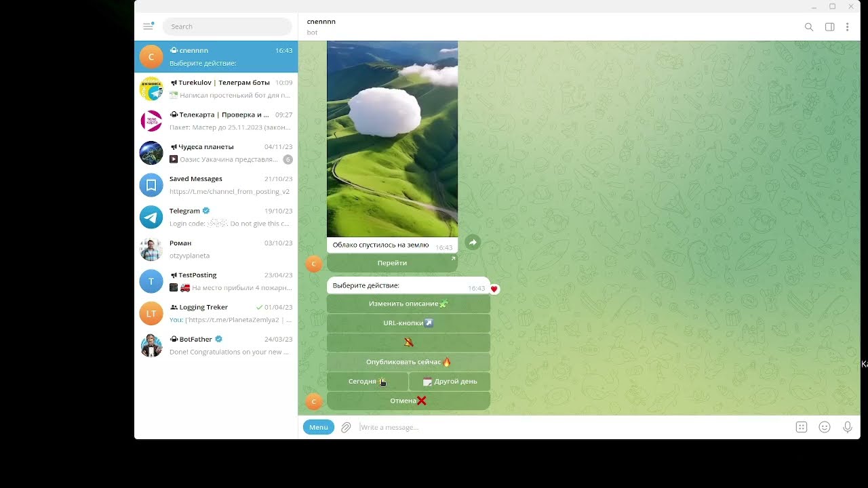Click the cnennnn bot title in header
This screenshot has width=868, height=488.
point(321,22)
